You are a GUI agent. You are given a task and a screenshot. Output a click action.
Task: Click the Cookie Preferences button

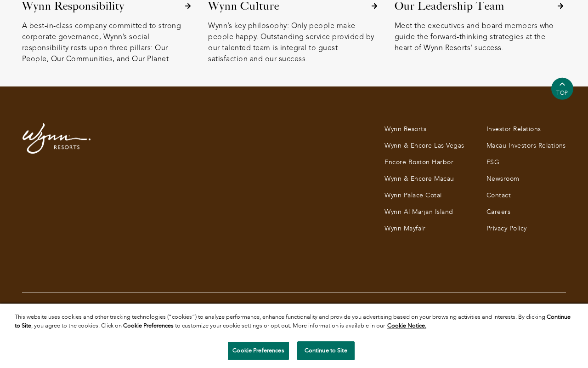click(x=258, y=351)
